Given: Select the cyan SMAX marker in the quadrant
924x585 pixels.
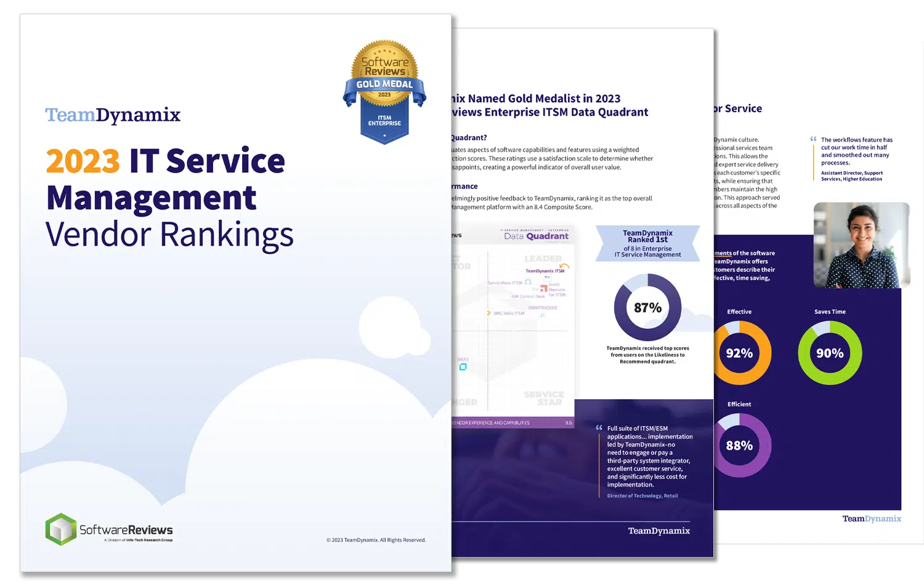Looking at the screenshot, I should coord(463,367).
